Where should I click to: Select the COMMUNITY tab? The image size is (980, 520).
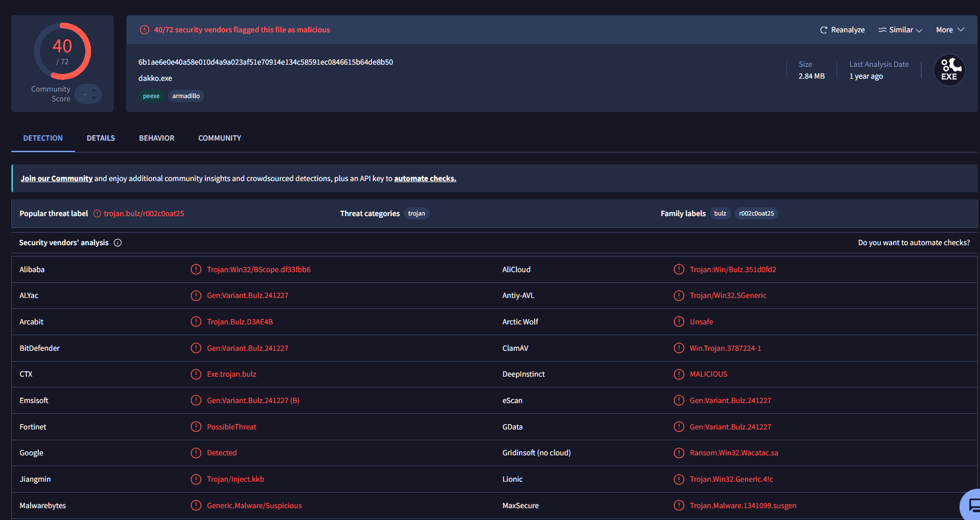220,138
